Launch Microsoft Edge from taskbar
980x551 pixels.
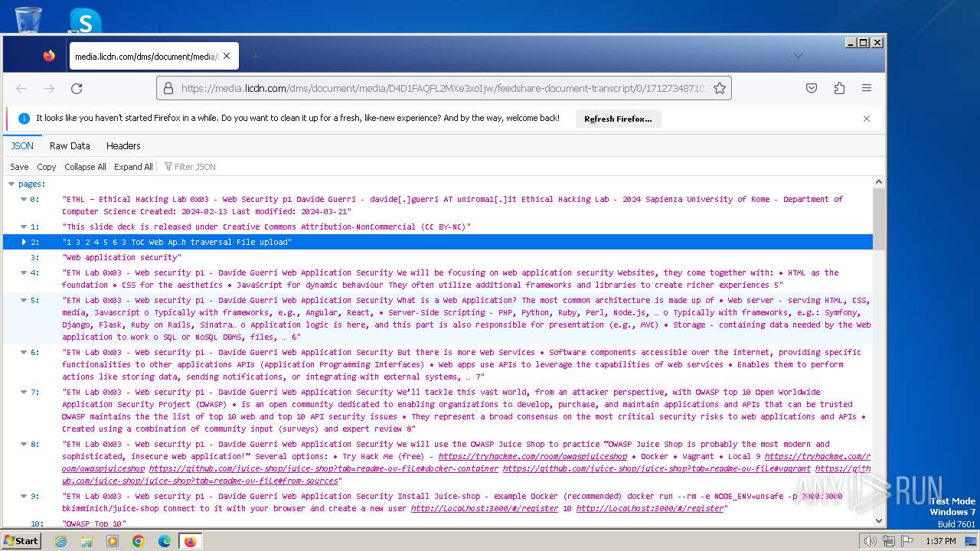[165, 541]
